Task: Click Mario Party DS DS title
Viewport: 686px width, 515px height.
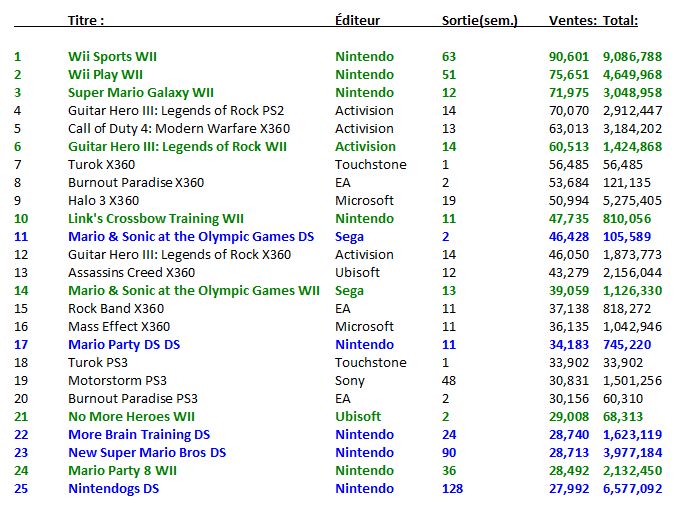Action: tap(124, 345)
